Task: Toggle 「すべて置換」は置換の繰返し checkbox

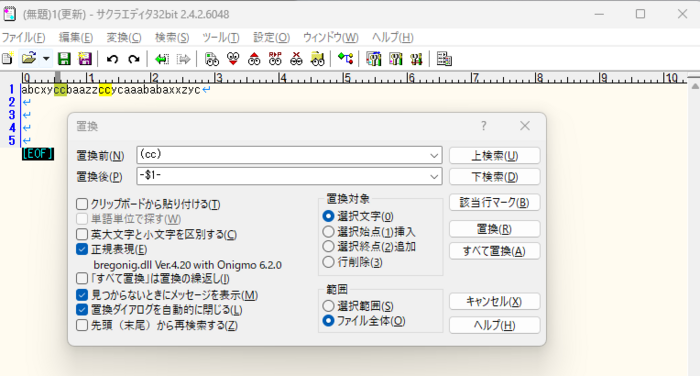Action: (x=82, y=279)
